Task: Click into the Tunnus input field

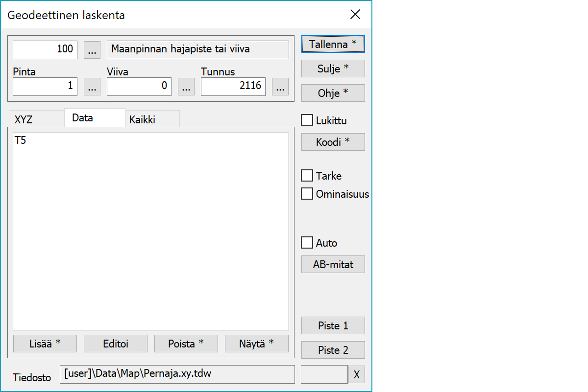Action: (x=233, y=87)
